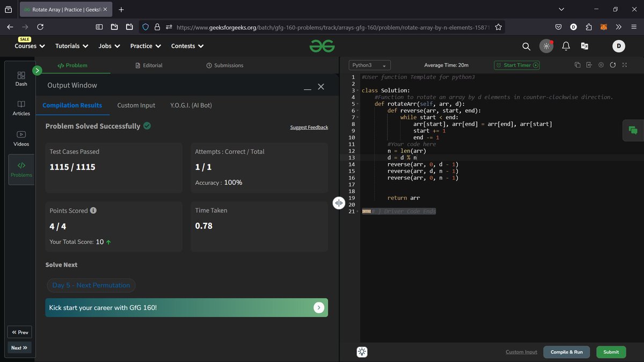Open Articles in the left sidebar
The width and height of the screenshot is (644, 362).
point(21,108)
